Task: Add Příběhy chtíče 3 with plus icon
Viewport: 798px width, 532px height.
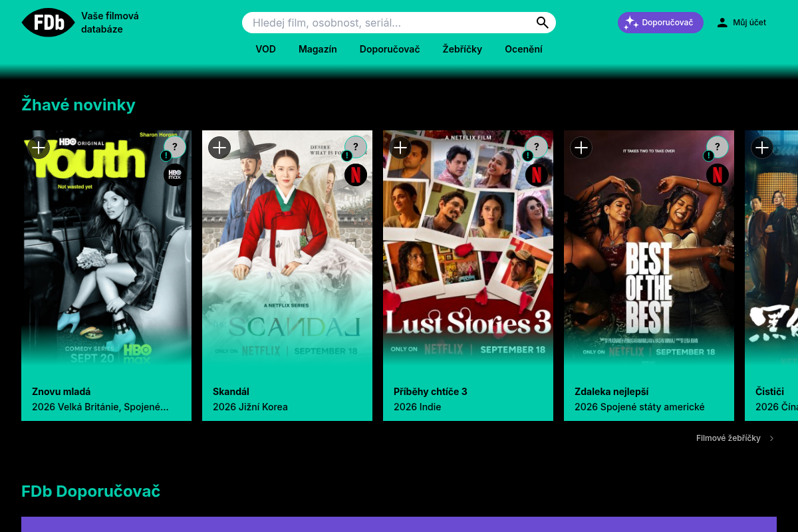Action: click(x=400, y=148)
